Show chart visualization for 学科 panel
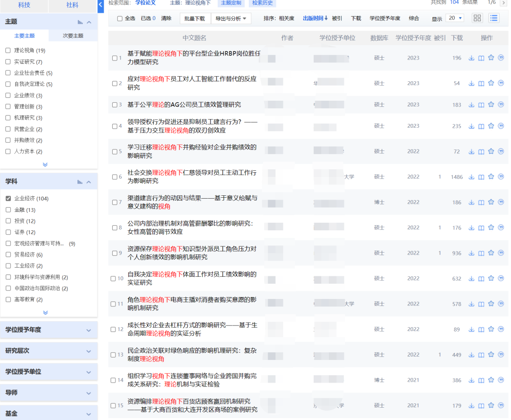511x420 pixels. click(x=80, y=182)
